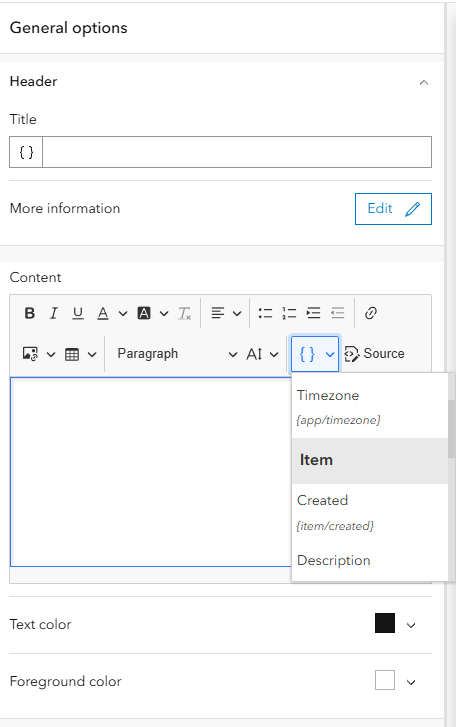Toggle bold formatting in Content editor

tap(30, 313)
